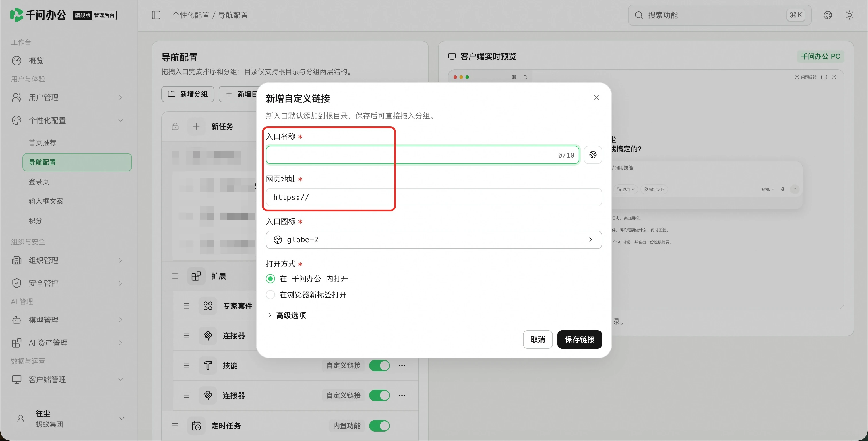Click the 客户端管理 monitor icon
Image resolution: width=868 pixels, height=441 pixels.
(x=17, y=379)
